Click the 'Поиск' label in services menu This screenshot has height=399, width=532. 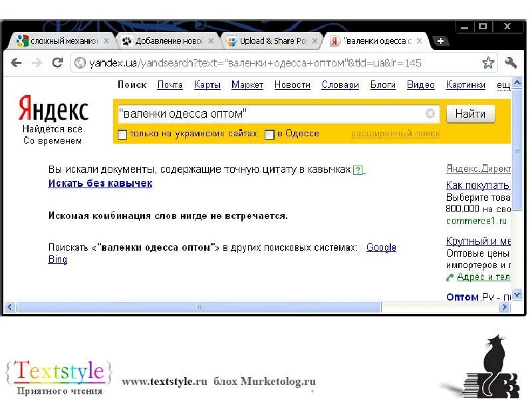click(x=132, y=85)
